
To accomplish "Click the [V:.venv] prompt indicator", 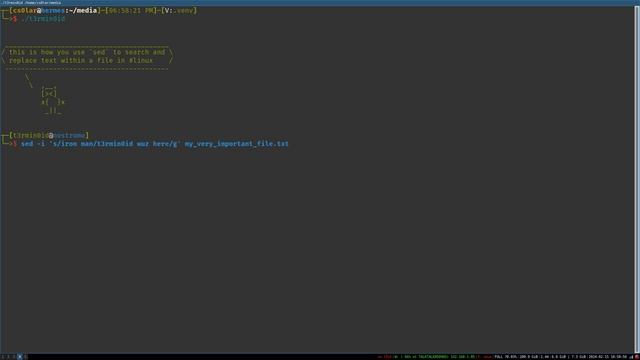I will (179, 10).
